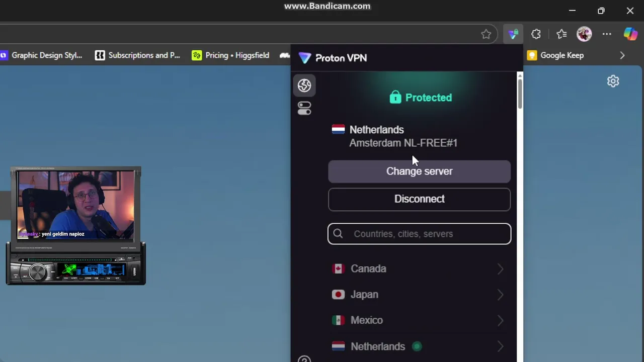Viewport: 644px width, 362px height.
Task: Show more bookmarks with the bar arrow
Action: (x=622, y=55)
